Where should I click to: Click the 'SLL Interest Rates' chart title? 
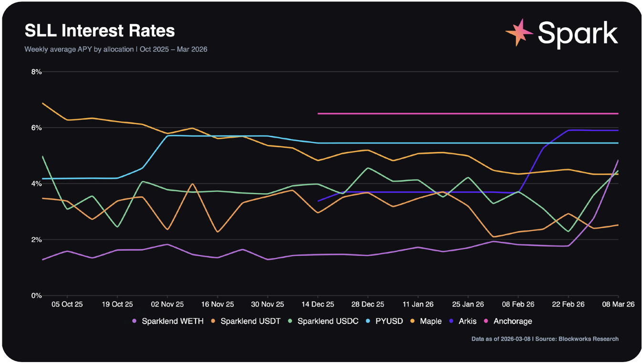pos(100,30)
